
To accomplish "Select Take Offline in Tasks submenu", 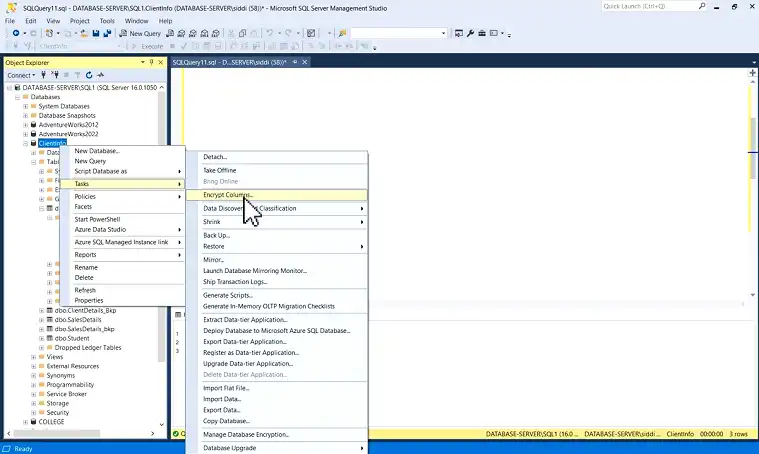I will pyautogui.click(x=276, y=170).
